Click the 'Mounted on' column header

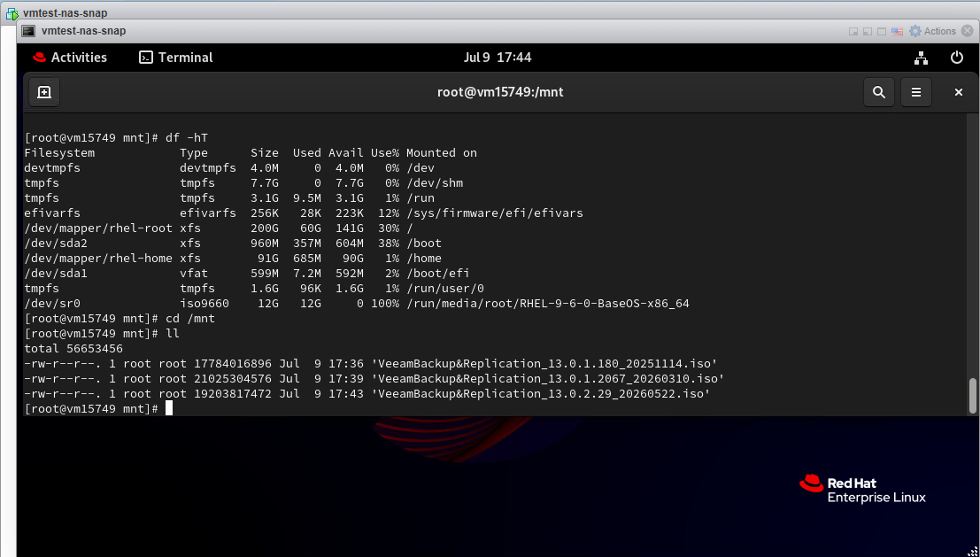[x=441, y=153]
